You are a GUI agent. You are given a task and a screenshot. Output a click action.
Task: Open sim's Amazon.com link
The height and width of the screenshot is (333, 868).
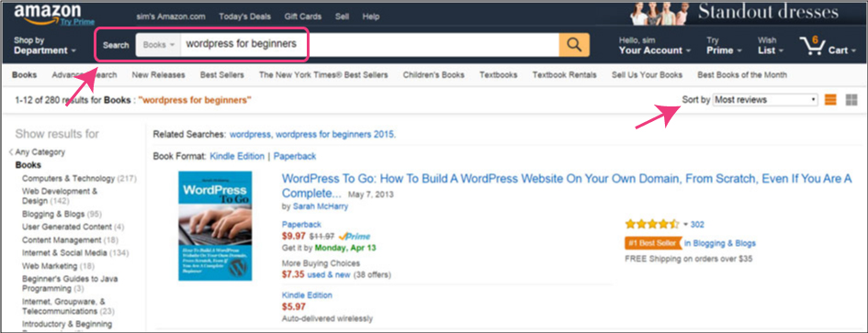tap(171, 17)
